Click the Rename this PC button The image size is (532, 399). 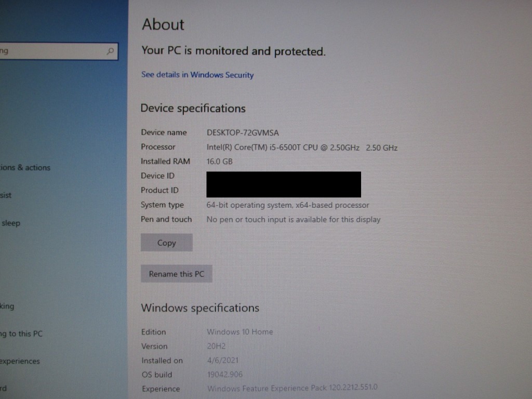pyautogui.click(x=177, y=274)
